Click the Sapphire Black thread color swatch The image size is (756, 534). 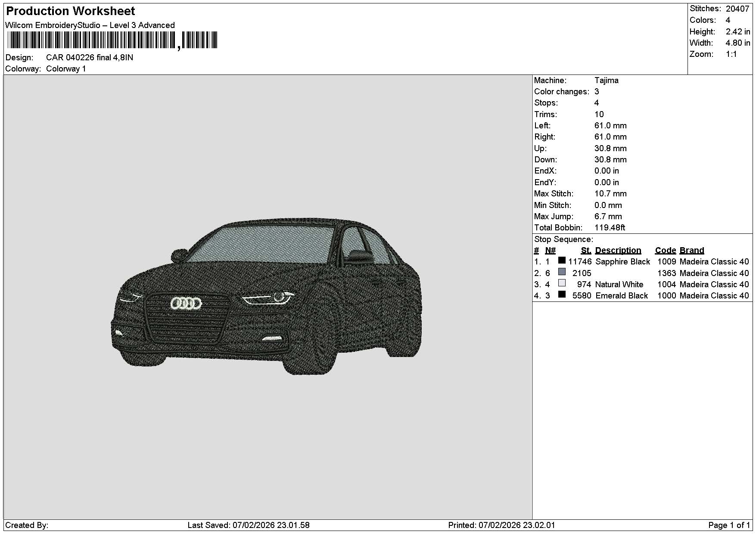pos(562,260)
